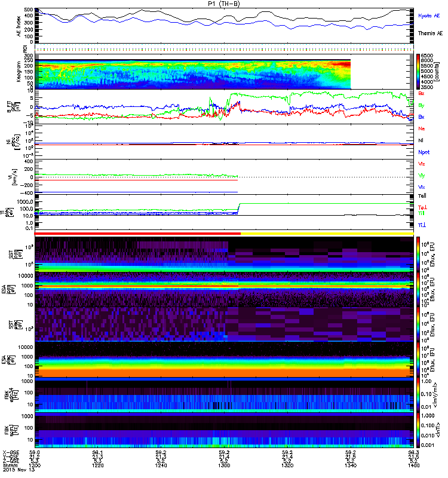The width and height of the screenshot is (448, 478).
Task: Select the Themis AE legend label
Action: 430,33
